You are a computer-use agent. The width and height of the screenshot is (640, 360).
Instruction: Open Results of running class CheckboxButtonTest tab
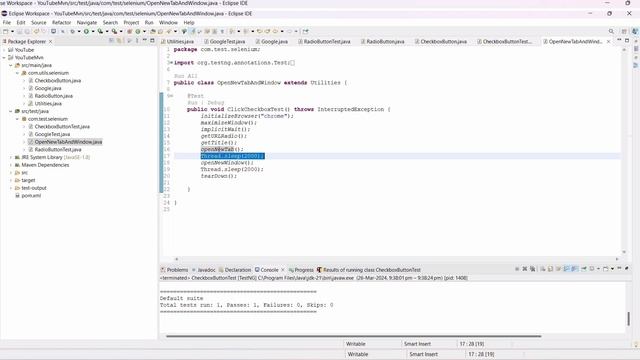click(369, 270)
